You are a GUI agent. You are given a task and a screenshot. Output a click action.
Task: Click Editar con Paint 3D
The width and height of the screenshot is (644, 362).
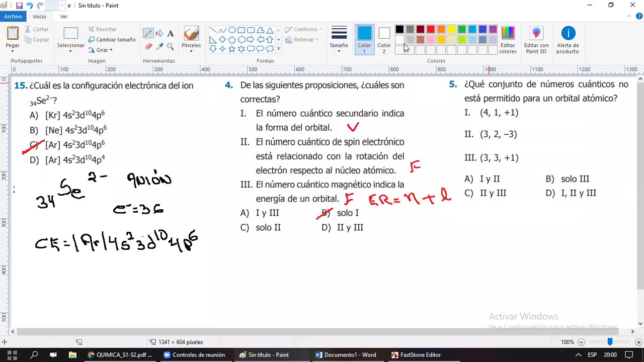(x=536, y=40)
